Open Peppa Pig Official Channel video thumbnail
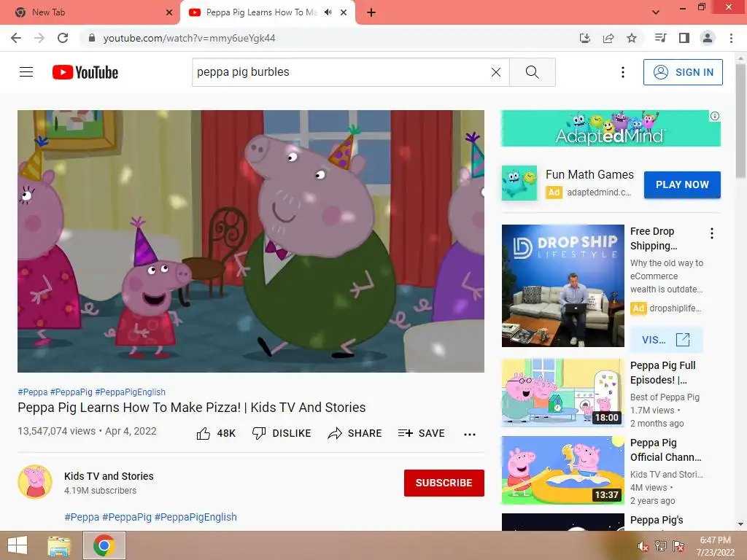This screenshot has height=560, width=747. coord(562,470)
